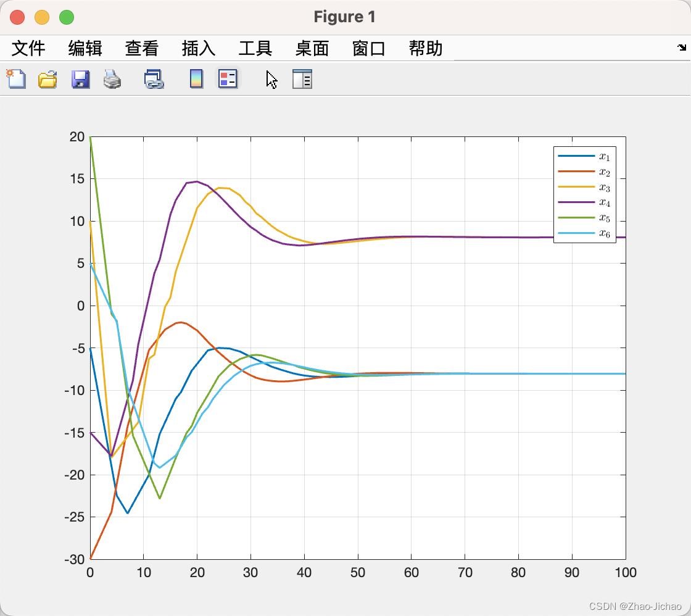Viewport: 691px width, 616px height.
Task: Click the x-axis tick label 50
Action: [x=358, y=573]
